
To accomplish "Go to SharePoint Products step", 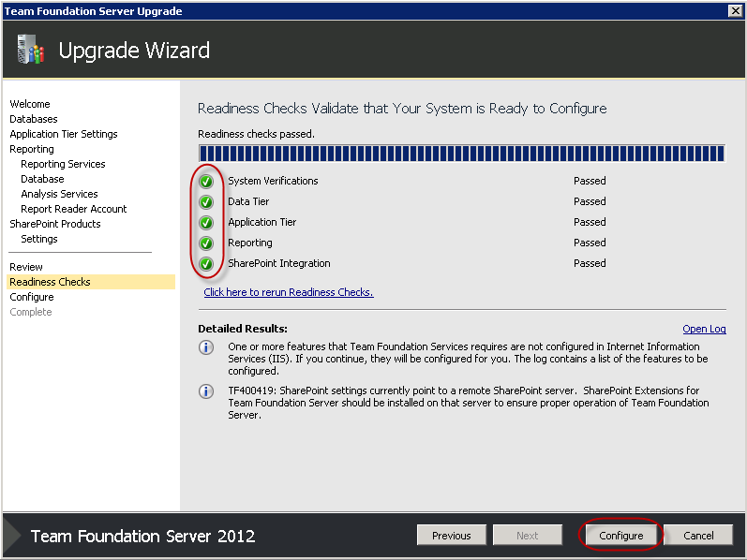I will click(55, 224).
